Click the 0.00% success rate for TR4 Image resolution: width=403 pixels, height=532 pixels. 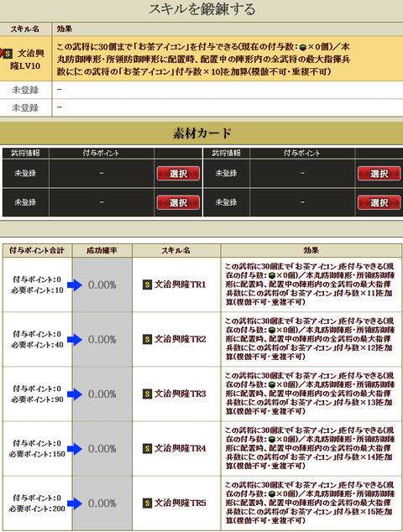point(102,449)
